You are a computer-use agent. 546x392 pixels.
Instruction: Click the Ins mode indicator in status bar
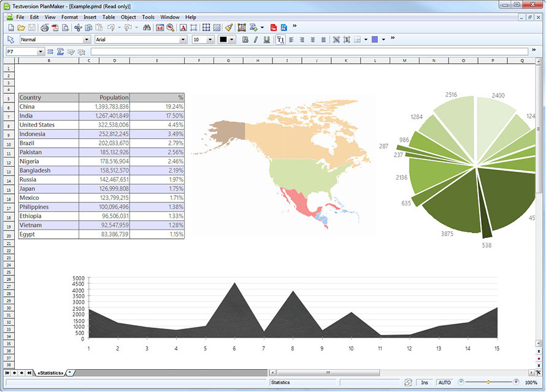(425, 382)
